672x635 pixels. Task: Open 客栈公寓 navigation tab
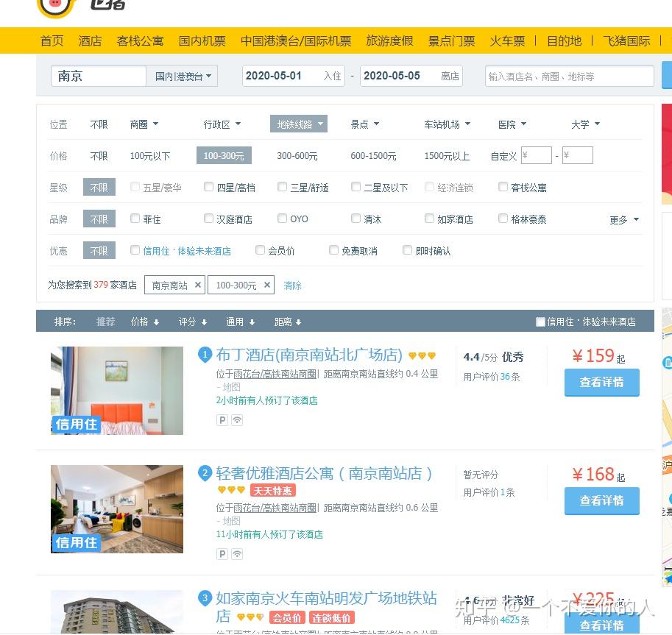[140, 40]
